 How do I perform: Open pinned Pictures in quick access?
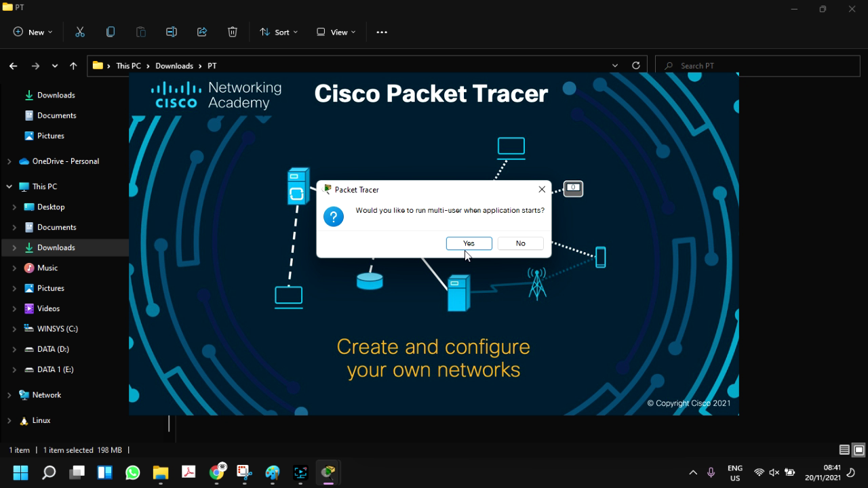50,136
